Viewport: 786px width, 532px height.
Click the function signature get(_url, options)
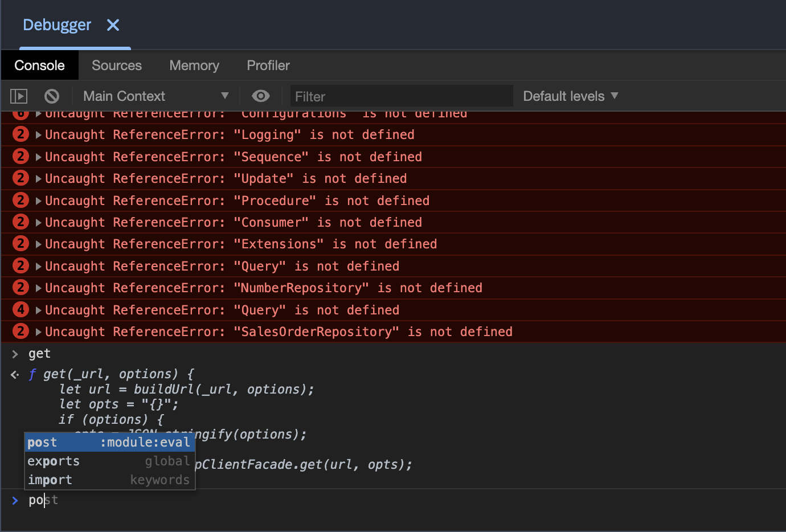click(x=110, y=374)
